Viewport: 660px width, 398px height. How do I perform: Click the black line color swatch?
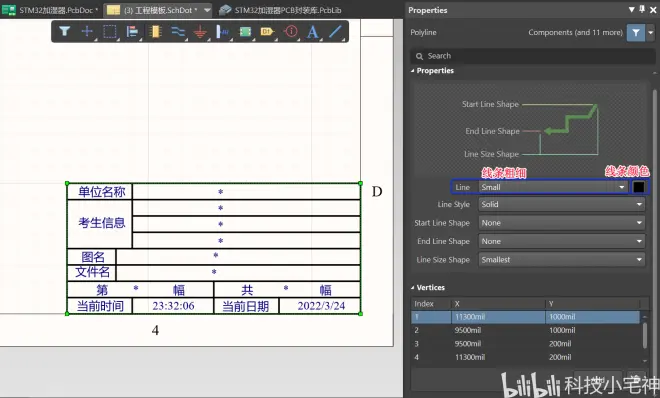coord(639,187)
